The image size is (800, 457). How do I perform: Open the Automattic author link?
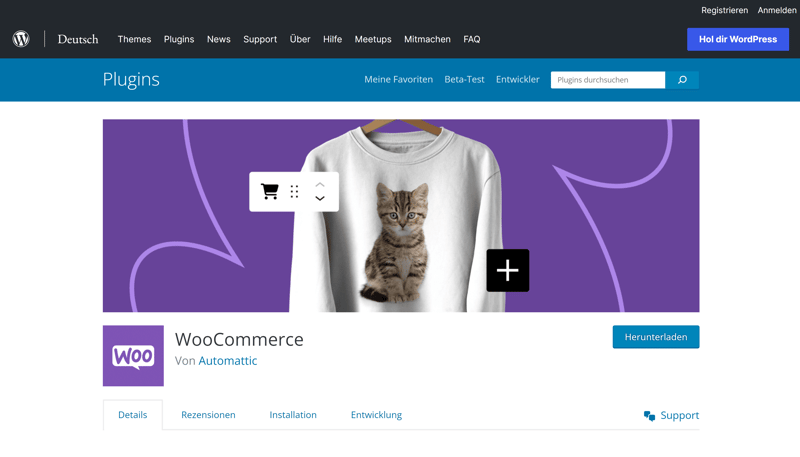pos(228,361)
